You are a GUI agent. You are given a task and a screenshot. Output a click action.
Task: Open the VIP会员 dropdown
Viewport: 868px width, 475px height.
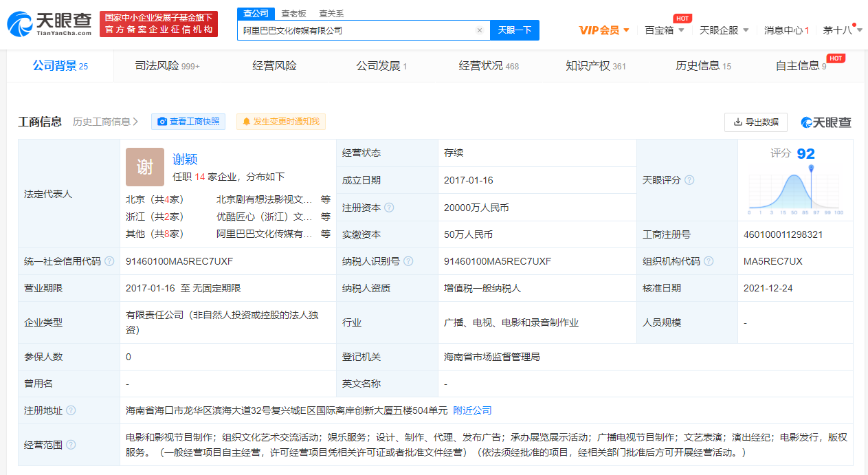click(604, 30)
